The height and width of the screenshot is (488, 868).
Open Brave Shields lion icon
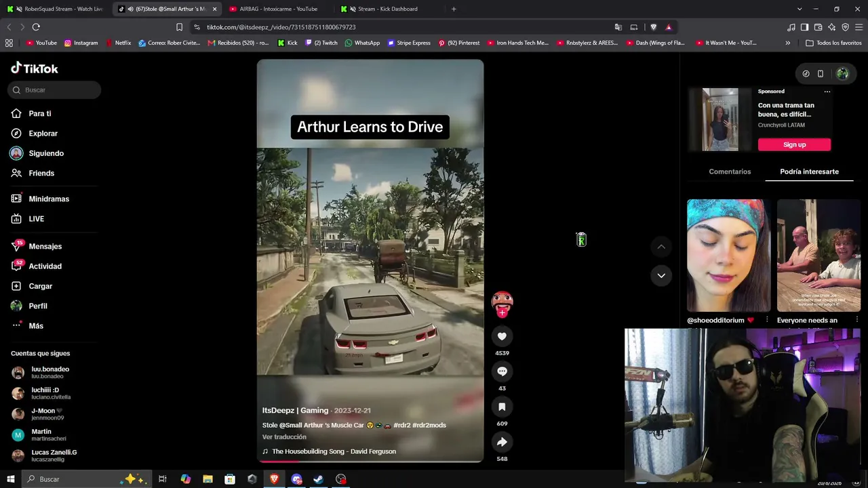pyautogui.click(x=653, y=27)
